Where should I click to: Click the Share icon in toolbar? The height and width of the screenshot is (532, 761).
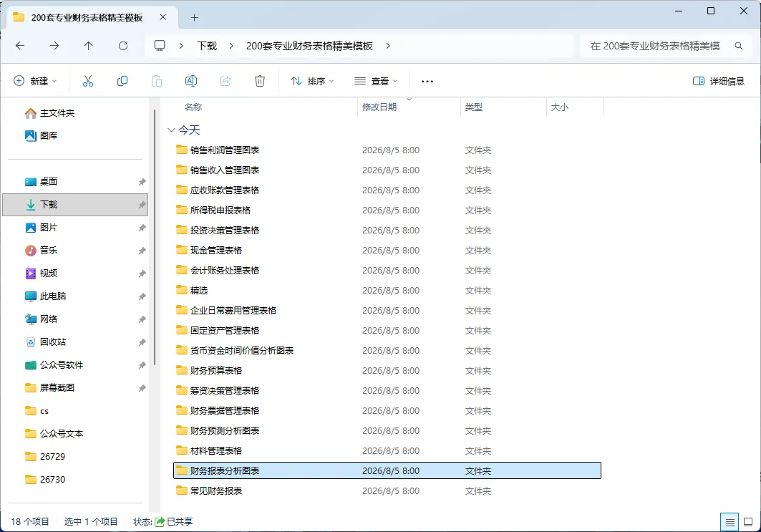[x=226, y=81]
